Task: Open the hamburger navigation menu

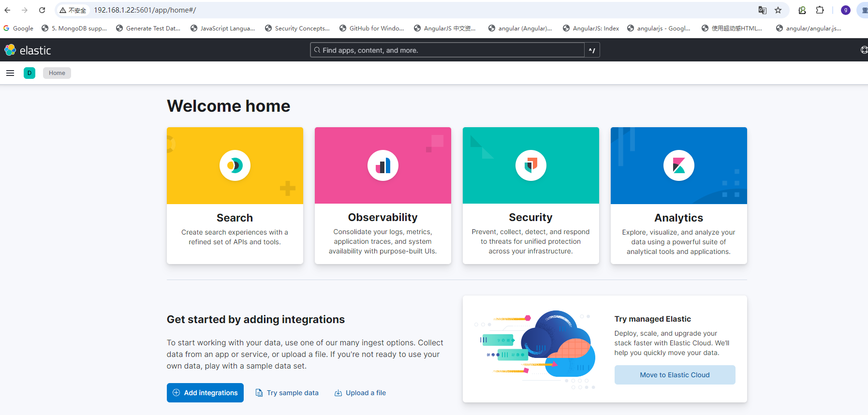Action: (10, 73)
